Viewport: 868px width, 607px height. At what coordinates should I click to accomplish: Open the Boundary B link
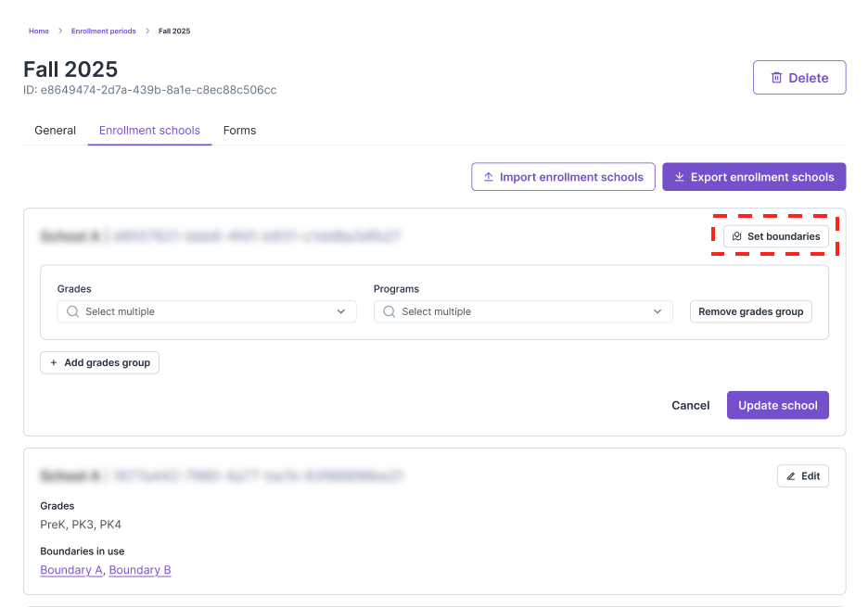coord(140,570)
